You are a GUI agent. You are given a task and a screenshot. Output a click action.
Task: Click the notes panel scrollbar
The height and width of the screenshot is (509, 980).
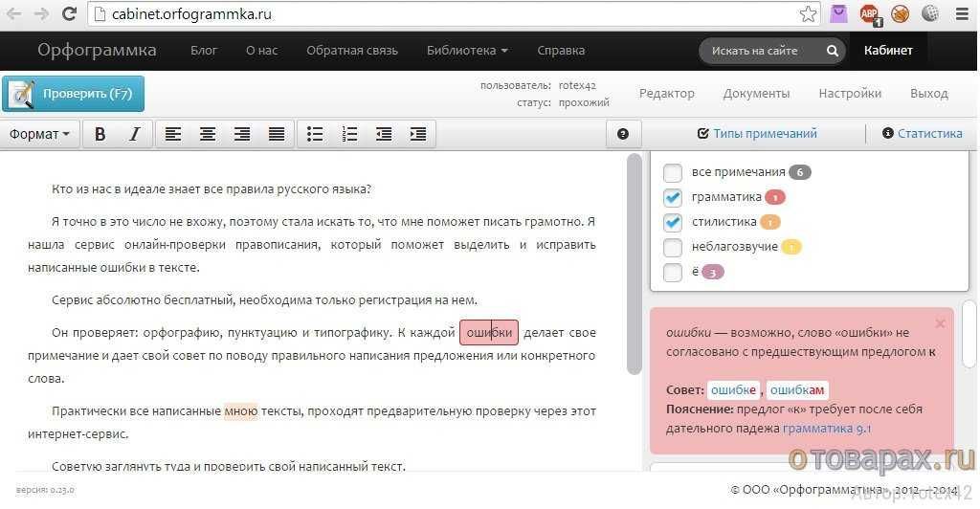969,333
